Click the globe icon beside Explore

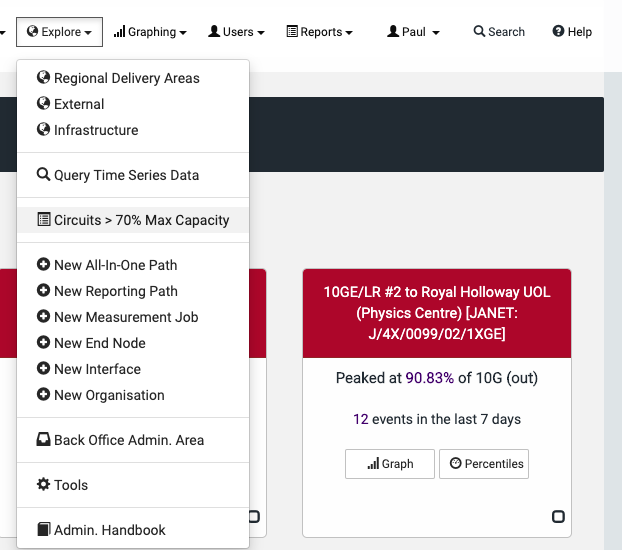pyautogui.click(x=33, y=31)
